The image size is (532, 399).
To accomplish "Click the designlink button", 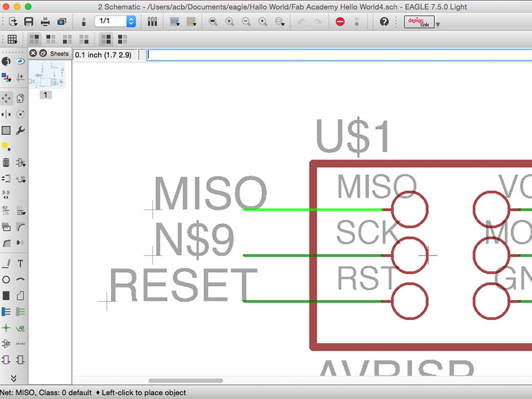I will 420,22.
